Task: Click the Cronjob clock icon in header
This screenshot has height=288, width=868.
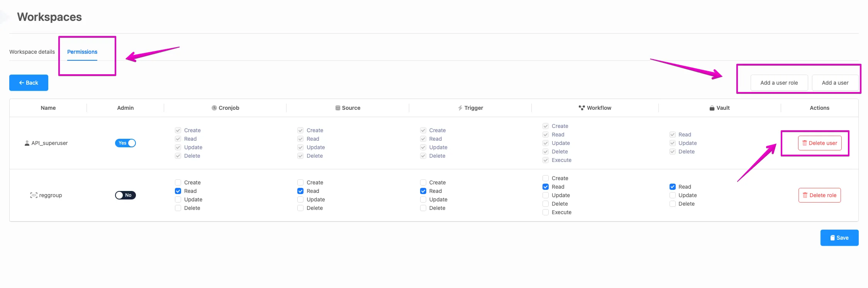Action: pos(214,108)
